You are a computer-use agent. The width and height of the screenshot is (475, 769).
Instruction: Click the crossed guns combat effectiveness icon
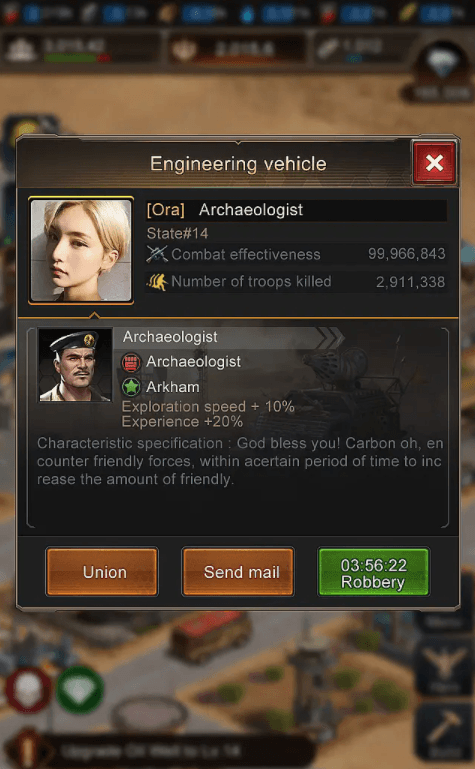pyautogui.click(x=157, y=254)
